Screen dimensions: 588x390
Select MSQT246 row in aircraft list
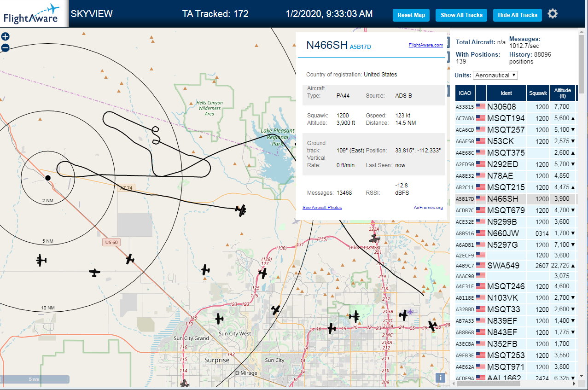tap(516, 286)
